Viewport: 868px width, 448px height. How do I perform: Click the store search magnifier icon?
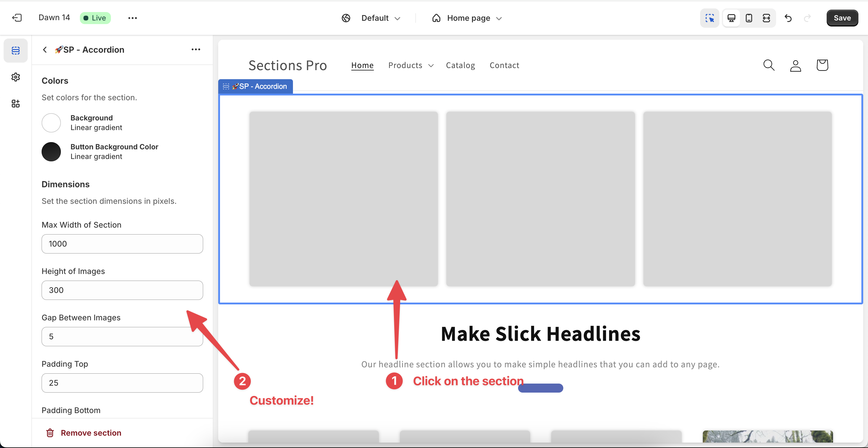(x=769, y=65)
